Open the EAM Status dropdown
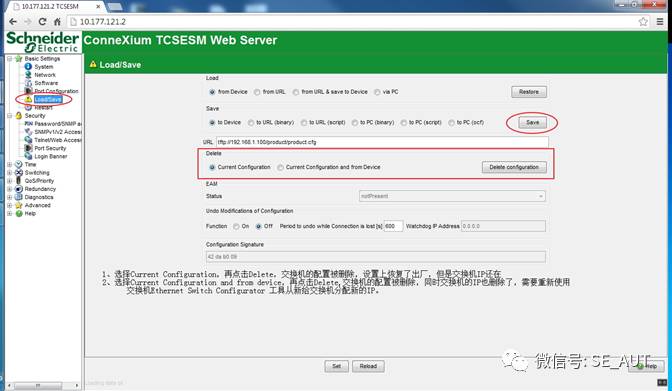 (x=452, y=196)
